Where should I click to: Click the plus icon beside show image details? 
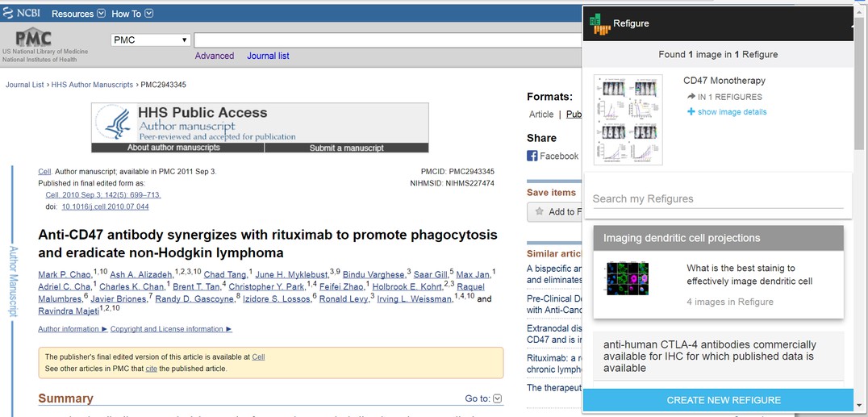coord(691,112)
